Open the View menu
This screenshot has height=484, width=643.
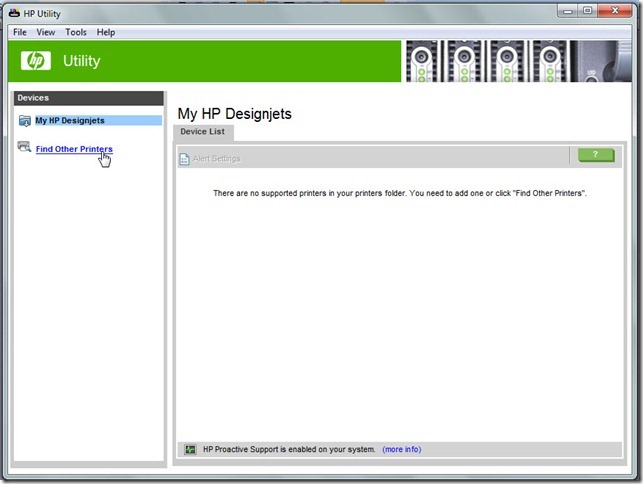click(46, 32)
